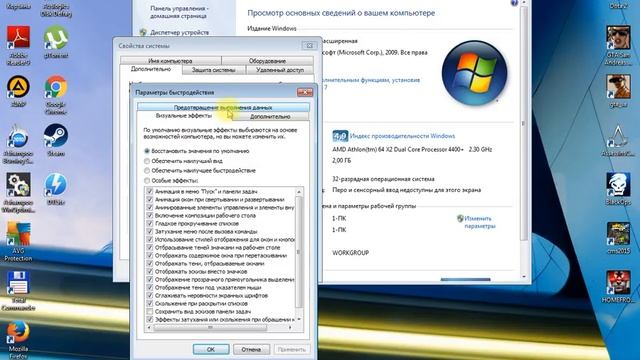Uncheck 'Использование стилей отображения для окон'
Viewport: 640px width, 360px height.
click(150, 240)
